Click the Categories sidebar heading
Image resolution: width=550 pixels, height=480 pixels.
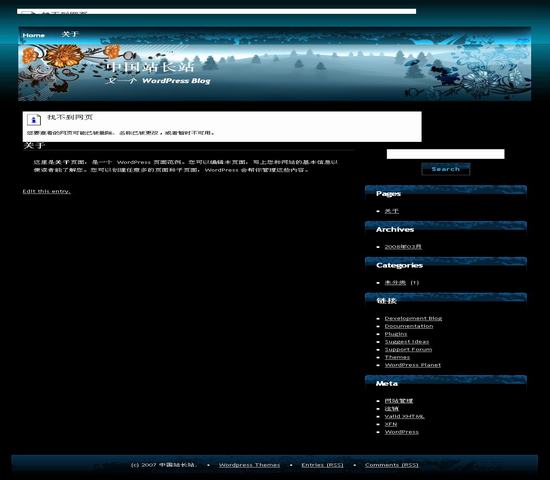pyautogui.click(x=399, y=265)
